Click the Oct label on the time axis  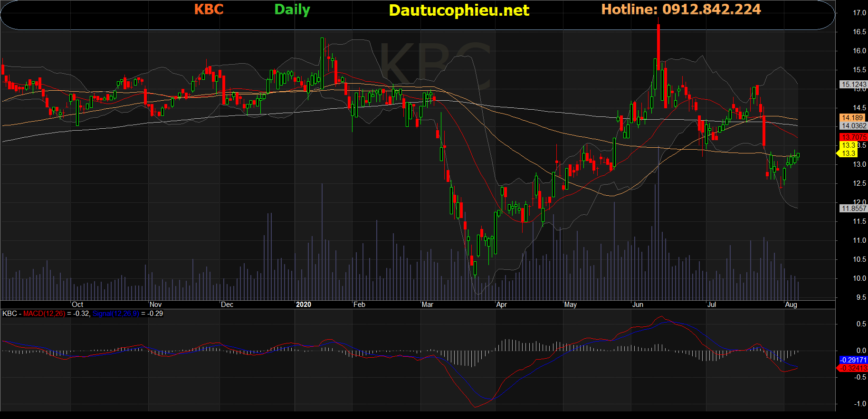77,305
